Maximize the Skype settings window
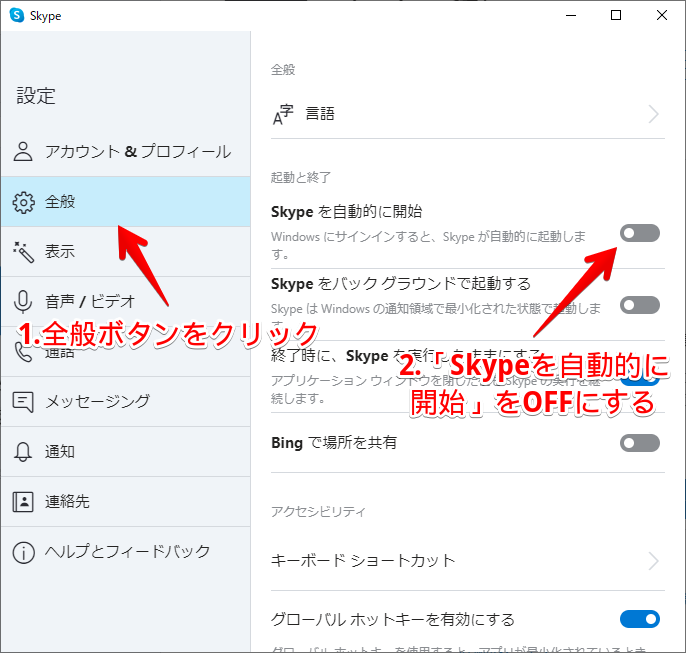Viewport: 686px width, 653px height. [x=616, y=15]
